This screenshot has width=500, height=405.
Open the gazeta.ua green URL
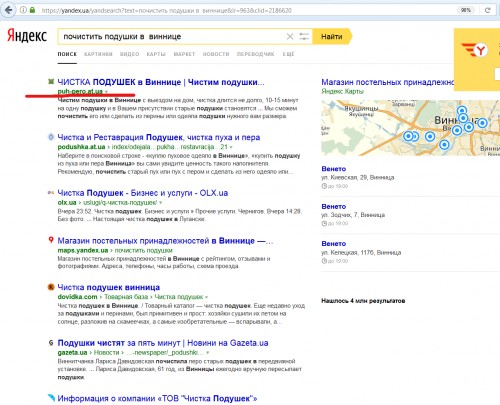click(72, 352)
